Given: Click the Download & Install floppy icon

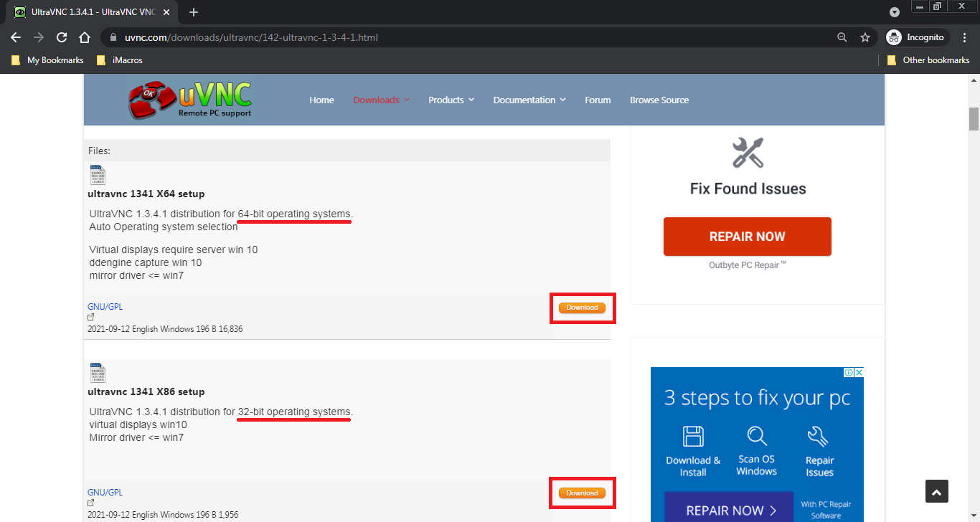Looking at the screenshot, I should tap(693, 437).
